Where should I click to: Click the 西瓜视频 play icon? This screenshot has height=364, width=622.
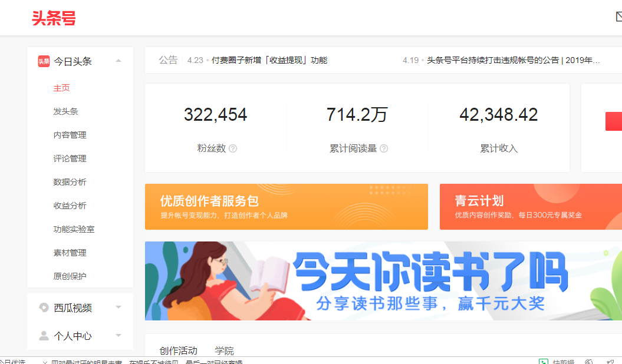pyautogui.click(x=44, y=307)
